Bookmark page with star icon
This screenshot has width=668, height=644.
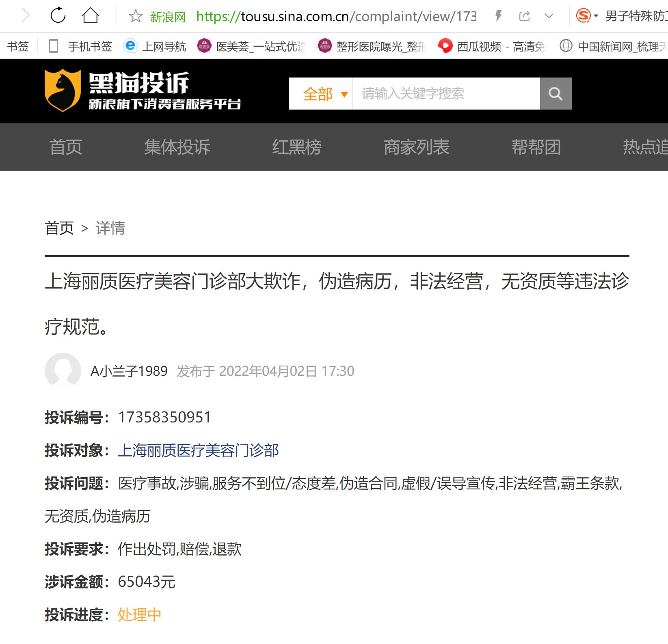click(135, 16)
